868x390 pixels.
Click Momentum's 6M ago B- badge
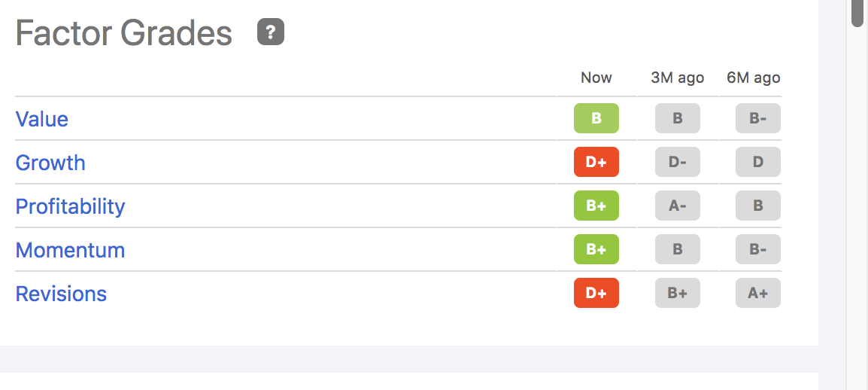(x=758, y=249)
